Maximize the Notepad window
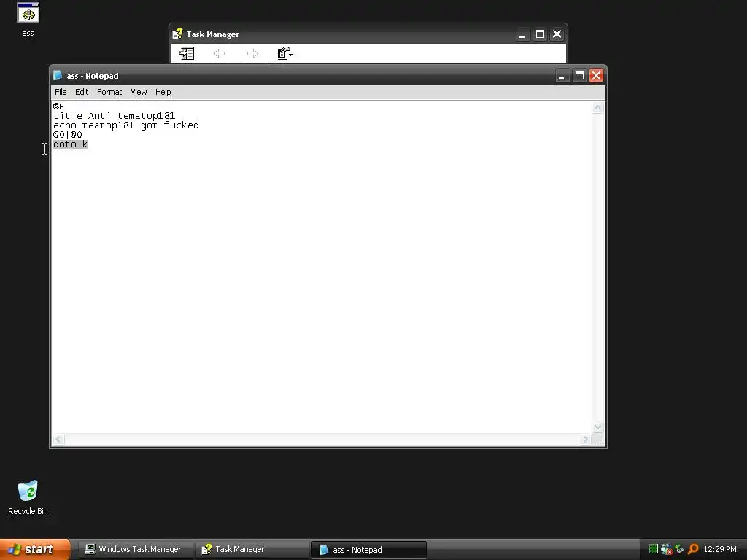747x560 pixels. coord(579,76)
